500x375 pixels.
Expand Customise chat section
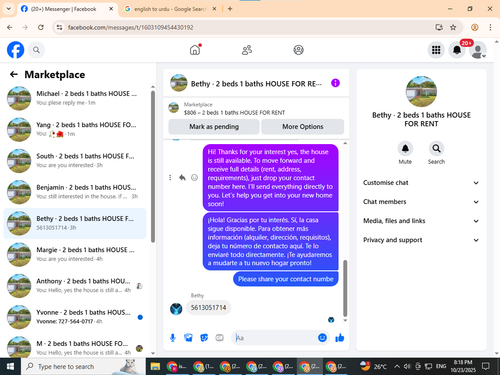[x=421, y=183]
